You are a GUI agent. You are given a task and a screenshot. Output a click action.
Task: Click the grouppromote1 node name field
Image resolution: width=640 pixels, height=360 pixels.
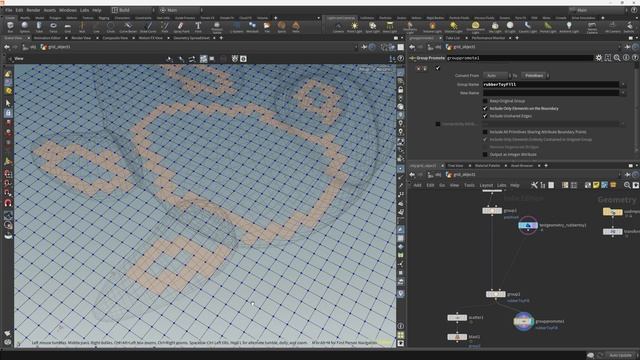[x=519, y=58]
